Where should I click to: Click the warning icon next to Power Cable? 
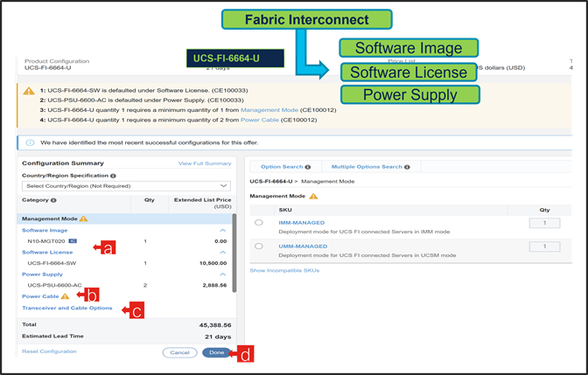pos(65,296)
